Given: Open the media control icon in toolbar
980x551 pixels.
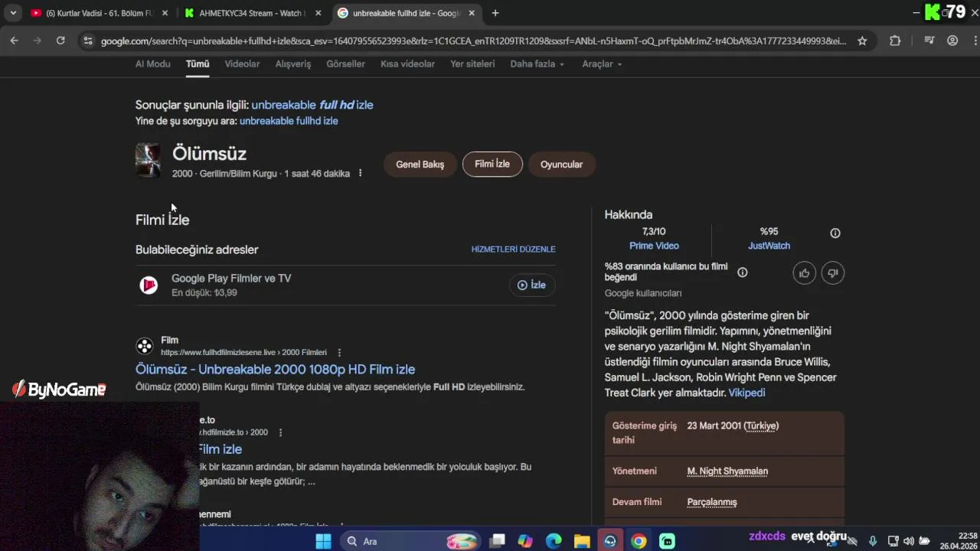Looking at the screenshot, I should point(929,41).
